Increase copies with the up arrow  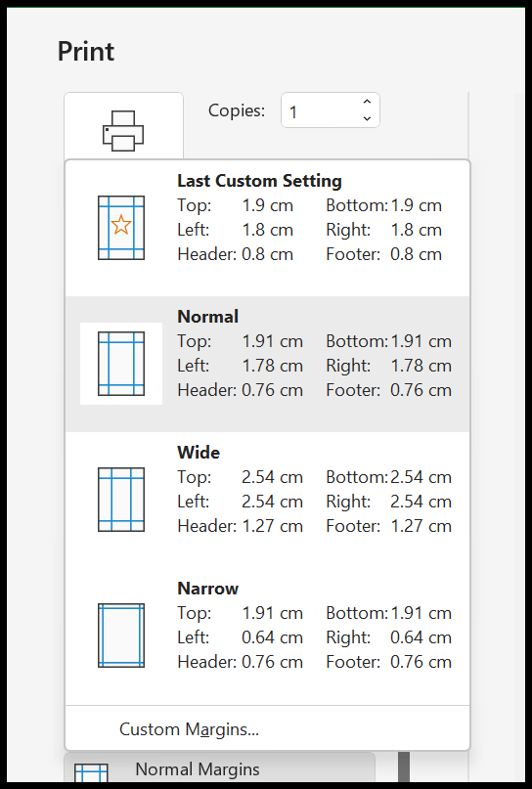[x=367, y=102]
